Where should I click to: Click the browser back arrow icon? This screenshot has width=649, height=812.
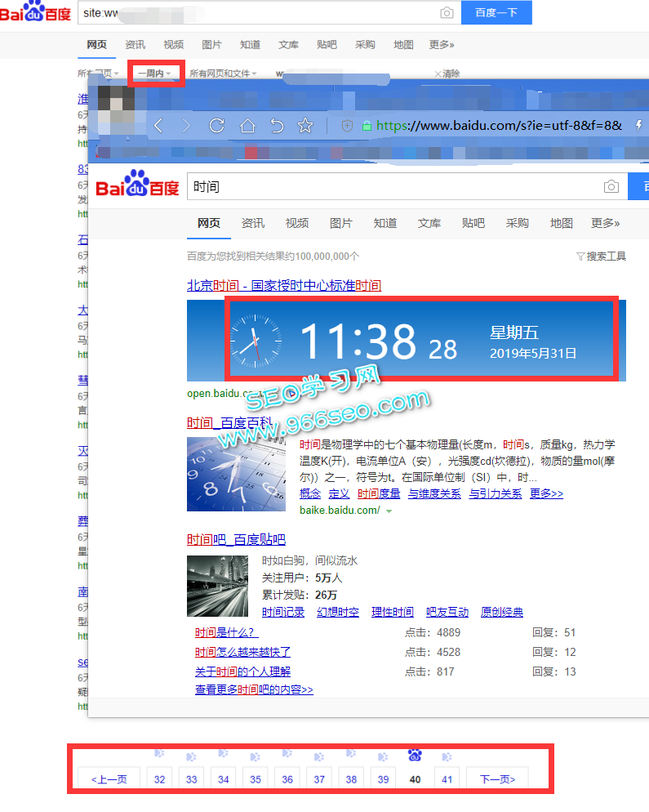coord(158,125)
